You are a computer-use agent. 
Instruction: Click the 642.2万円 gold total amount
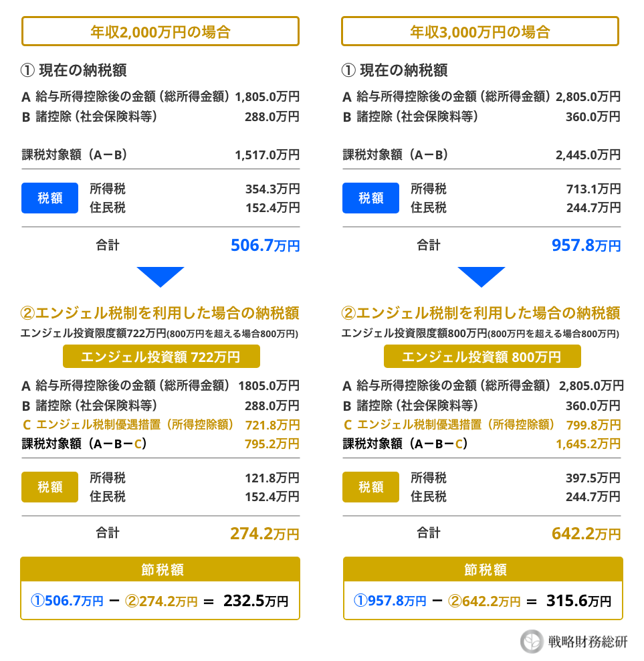tap(586, 534)
